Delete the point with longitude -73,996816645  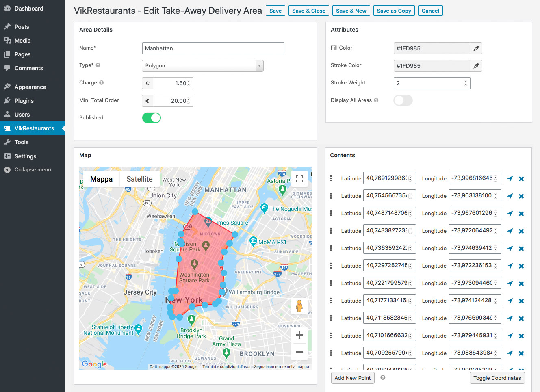click(521, 179)
